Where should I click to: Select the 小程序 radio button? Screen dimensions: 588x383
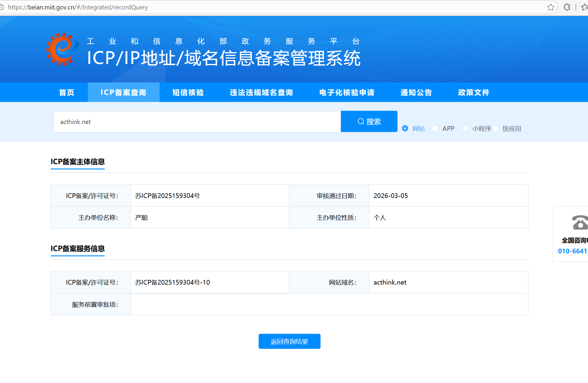tap(465, 128)
